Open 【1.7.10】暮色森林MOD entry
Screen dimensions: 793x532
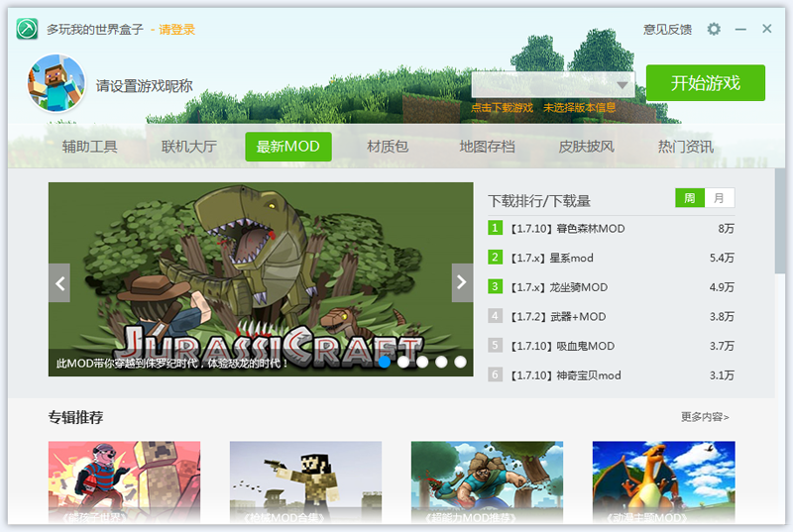click(567, 229)
